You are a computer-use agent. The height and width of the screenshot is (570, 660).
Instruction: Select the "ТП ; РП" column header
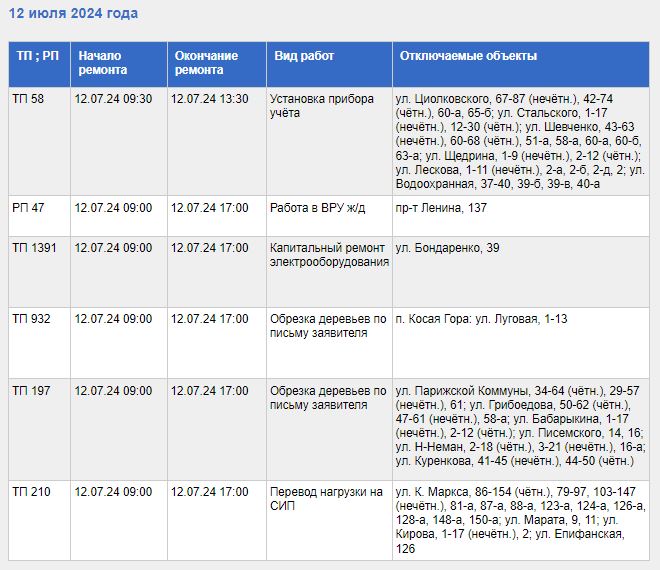(36, 56)
